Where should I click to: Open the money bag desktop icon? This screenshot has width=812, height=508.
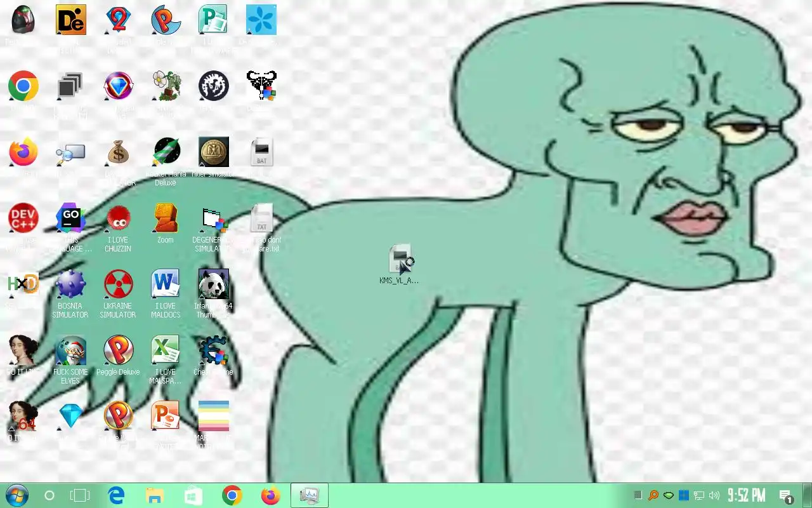pos(118,152)
